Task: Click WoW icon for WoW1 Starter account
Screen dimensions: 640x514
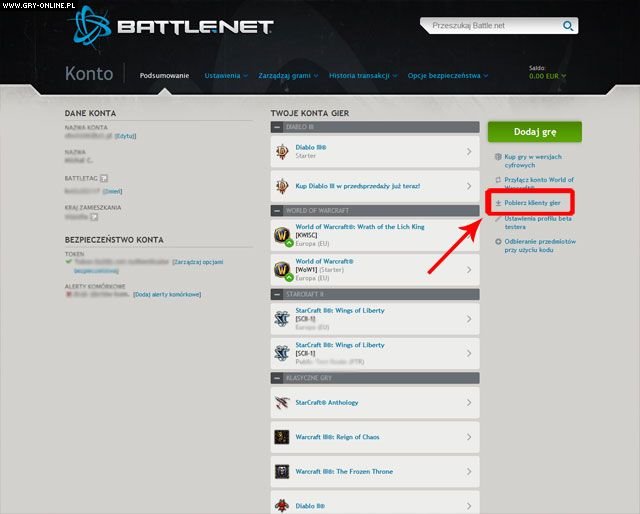Action: [282, 270]
